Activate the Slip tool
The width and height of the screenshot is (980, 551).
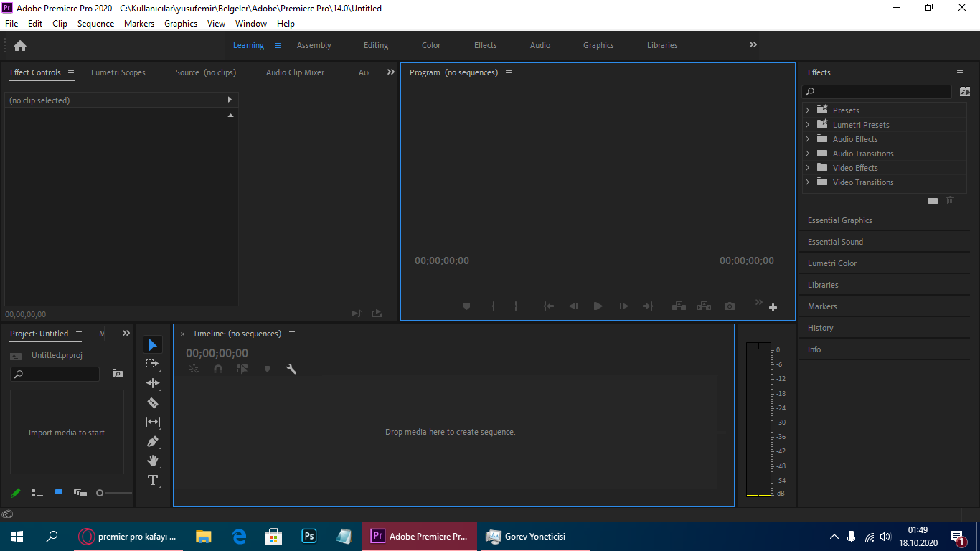pos(153,422)
